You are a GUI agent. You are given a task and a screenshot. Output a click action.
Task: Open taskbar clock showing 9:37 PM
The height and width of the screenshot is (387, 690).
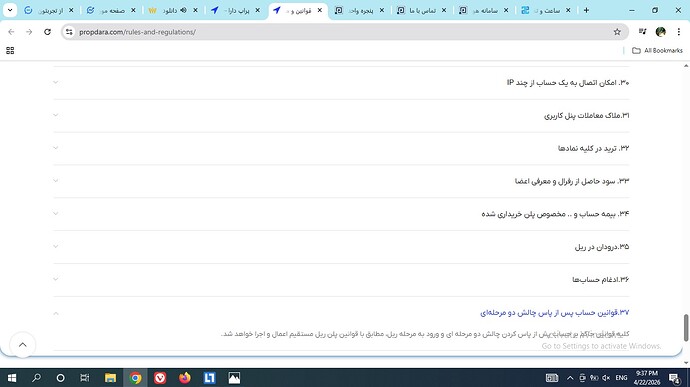coord(647,378)
